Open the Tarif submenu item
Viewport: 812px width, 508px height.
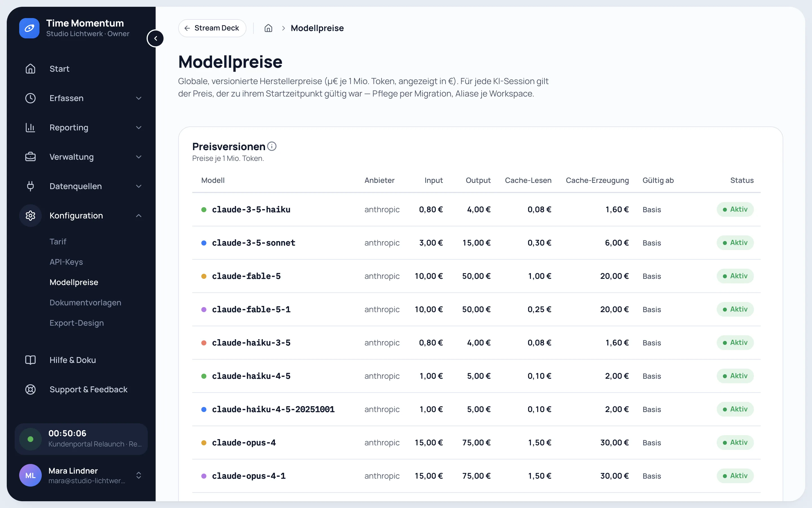tap(58, 242)
